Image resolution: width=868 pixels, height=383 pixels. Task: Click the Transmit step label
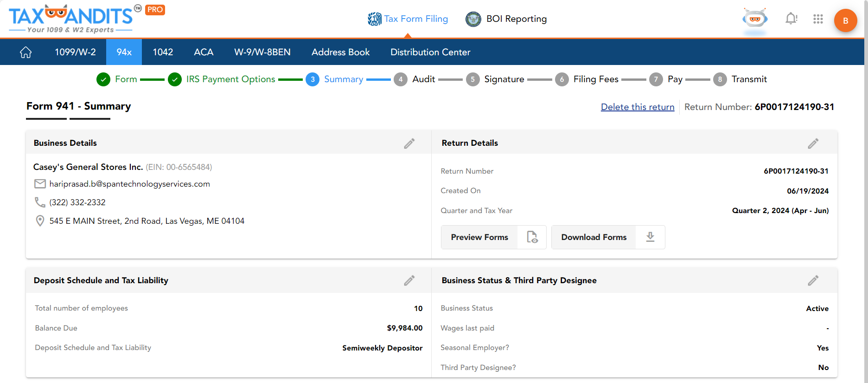click(x=749, y=79)
